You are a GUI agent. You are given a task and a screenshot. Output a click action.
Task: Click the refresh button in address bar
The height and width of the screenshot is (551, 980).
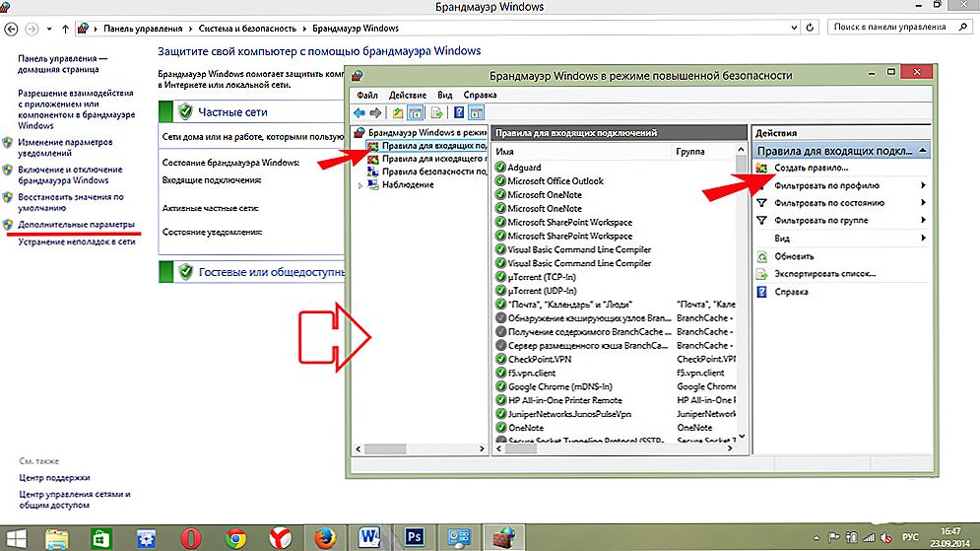click(810, 28)
